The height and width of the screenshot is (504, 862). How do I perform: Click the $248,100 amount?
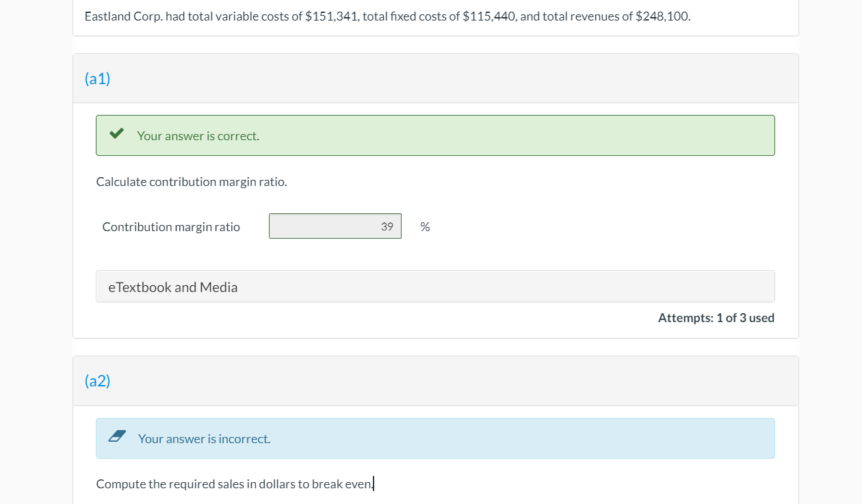coord(662,16)
